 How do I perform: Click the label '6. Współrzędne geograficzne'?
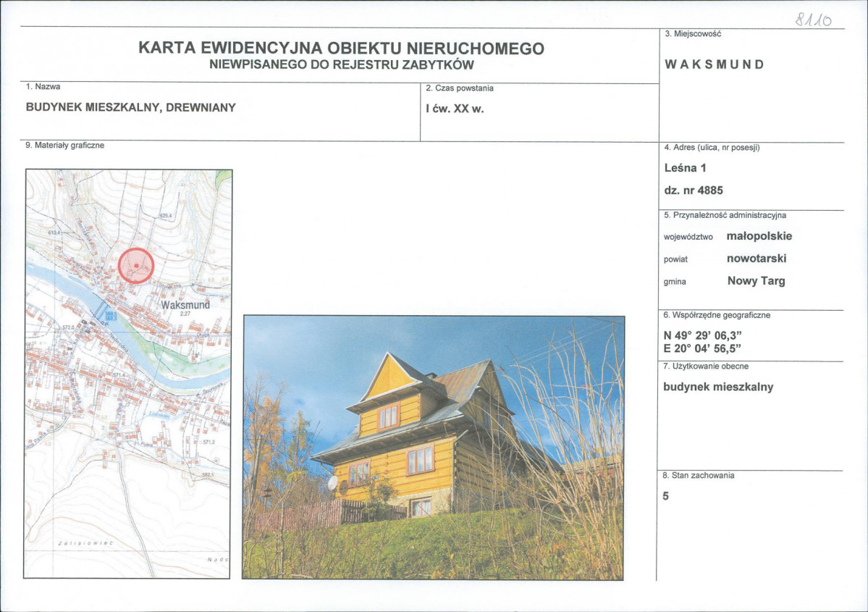coord(717,315)
